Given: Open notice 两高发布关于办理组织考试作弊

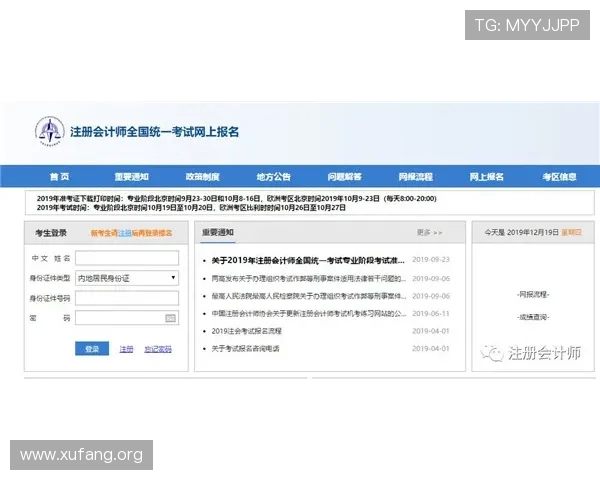Looking at the screenshot, I should 308,279.
